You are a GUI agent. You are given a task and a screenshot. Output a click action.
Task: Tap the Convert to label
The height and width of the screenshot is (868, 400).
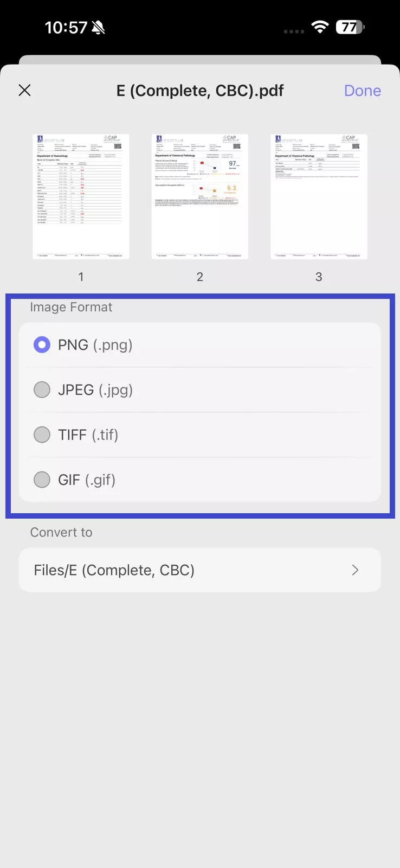point(61,532)
